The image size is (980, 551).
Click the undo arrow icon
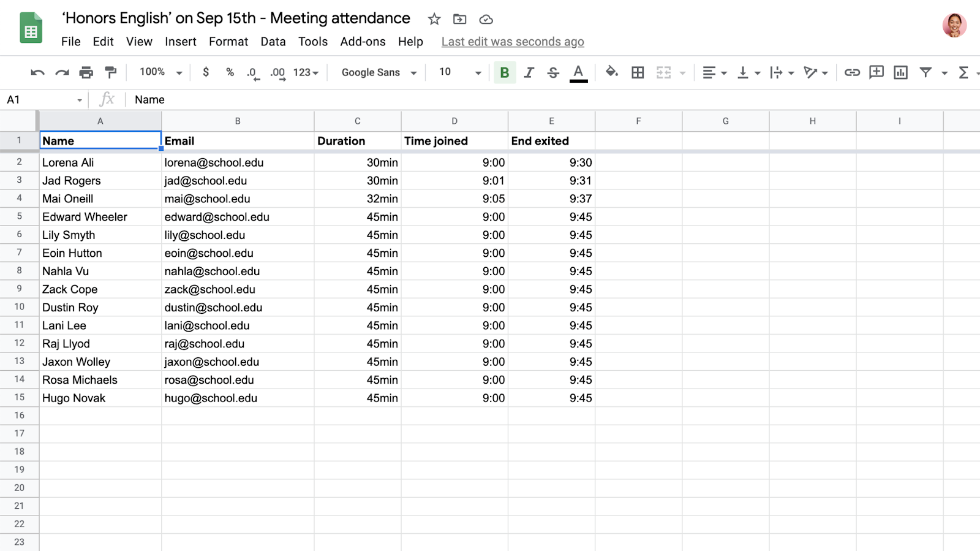tap(37, 72)
